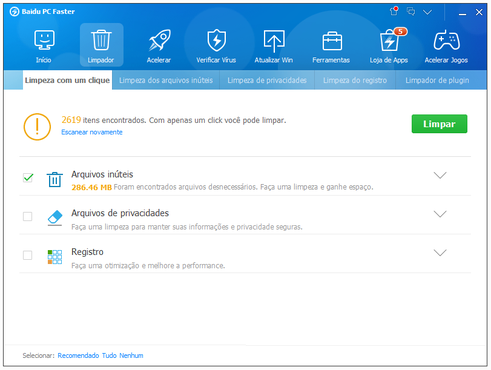The height and width of the screenshot is (370, 491).
Task: Open the title bar dropdown menu arrow
Action: pos(427,12)
